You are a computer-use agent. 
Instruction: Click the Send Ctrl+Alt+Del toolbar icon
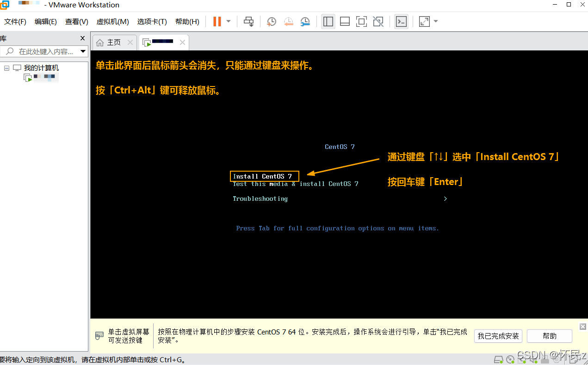tap(249, 21)
